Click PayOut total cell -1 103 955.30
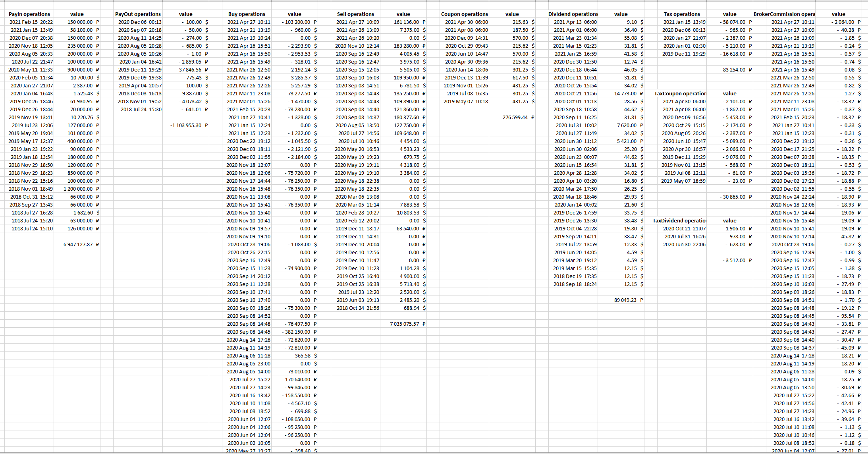This screenshot has height=454, width=868. (186, 125)
